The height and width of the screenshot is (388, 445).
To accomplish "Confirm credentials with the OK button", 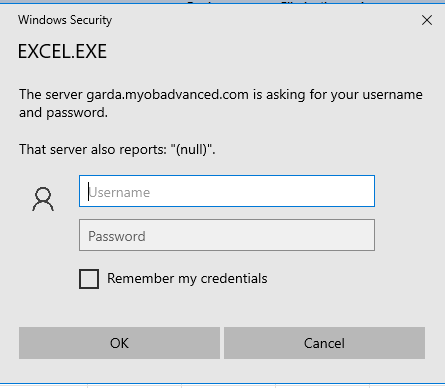I will (x=119, y=343).
